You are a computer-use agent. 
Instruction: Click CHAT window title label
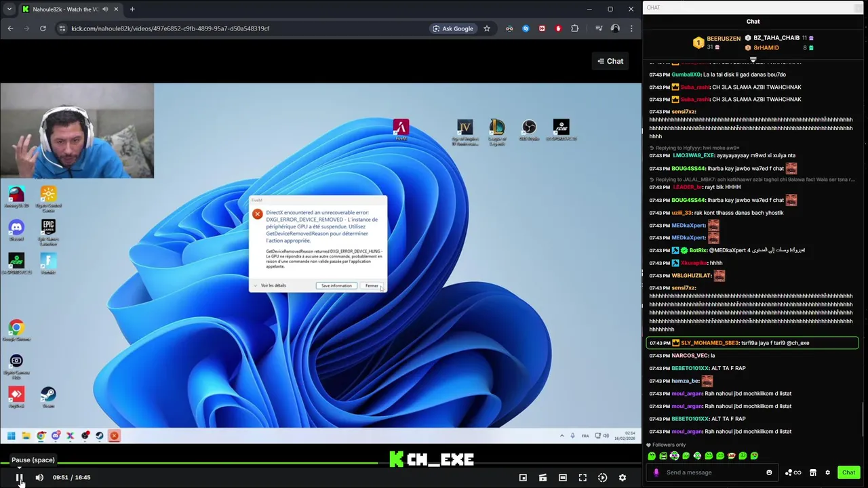point(653,7)
